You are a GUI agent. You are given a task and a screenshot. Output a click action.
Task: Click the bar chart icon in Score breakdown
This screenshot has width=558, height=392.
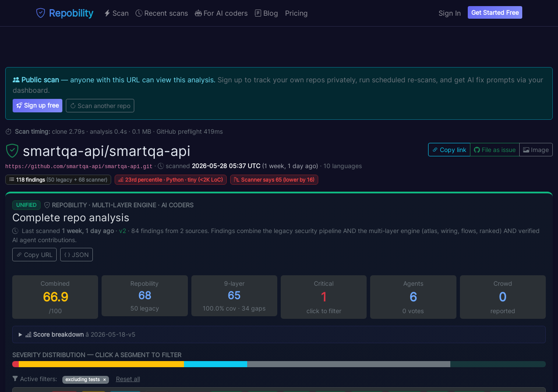click(x=28, y=335)
